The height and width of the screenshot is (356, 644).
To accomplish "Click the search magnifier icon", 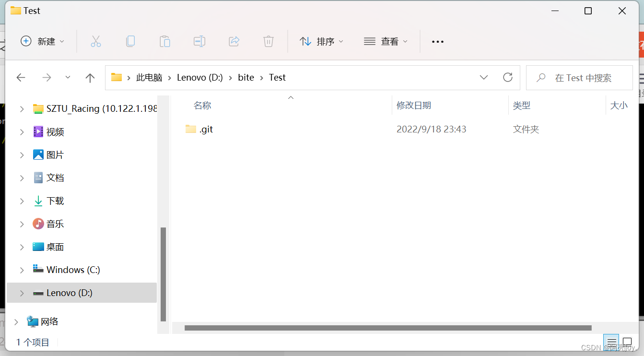I will tap(541, 78).
